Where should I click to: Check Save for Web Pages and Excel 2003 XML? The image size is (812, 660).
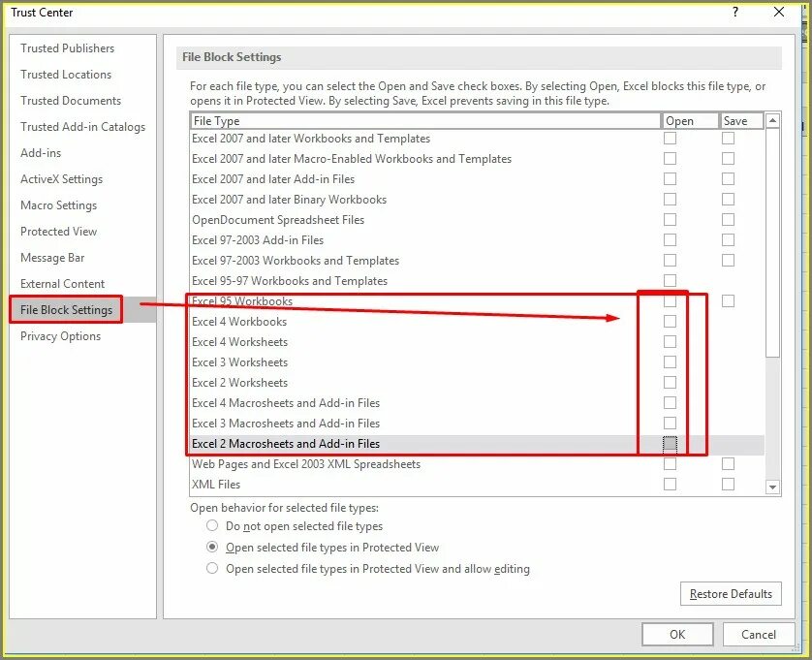[x=728, y=463]
